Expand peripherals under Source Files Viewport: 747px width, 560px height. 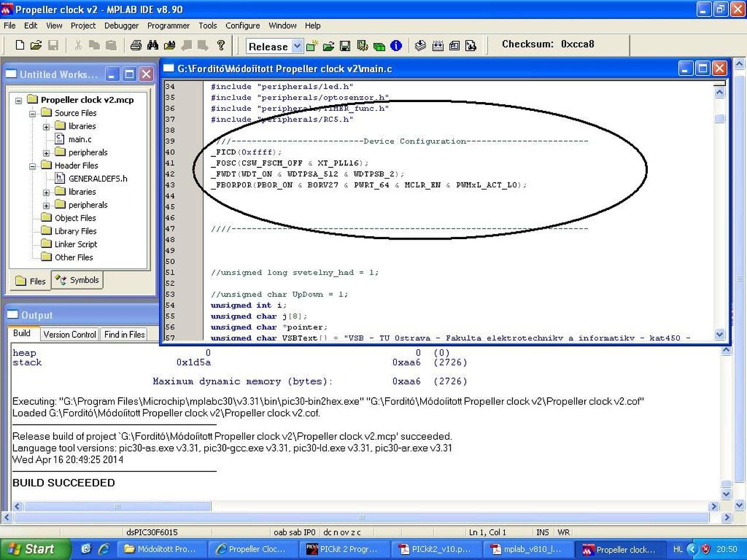(x=46, y=153)
